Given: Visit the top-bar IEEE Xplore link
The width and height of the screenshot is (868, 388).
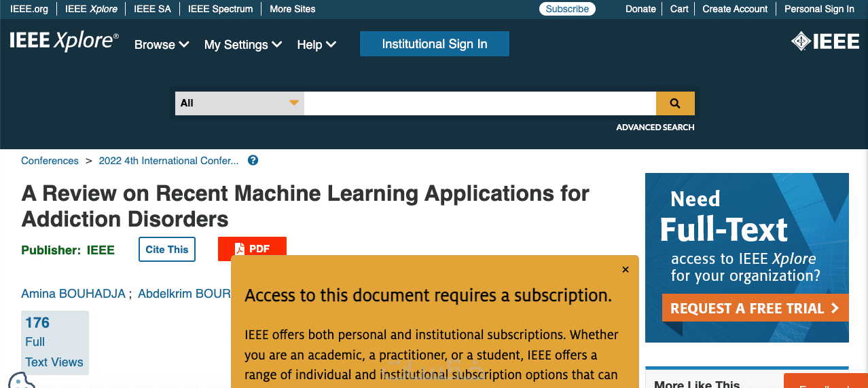Looking at the screenshot, I should (x=91, y=9).
